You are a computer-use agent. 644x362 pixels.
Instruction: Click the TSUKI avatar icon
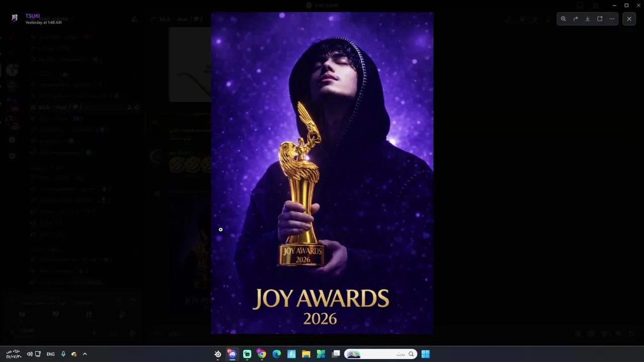click(x=15, y=19)
